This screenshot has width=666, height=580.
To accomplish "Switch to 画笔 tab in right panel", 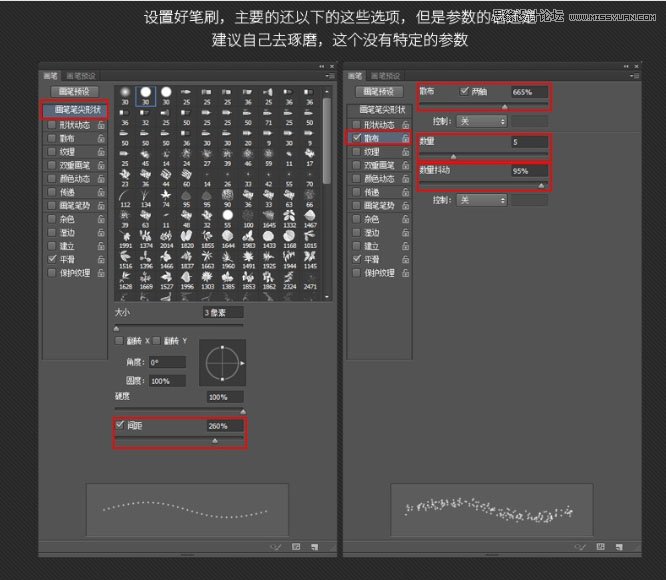I will click(x=355, y=76).
